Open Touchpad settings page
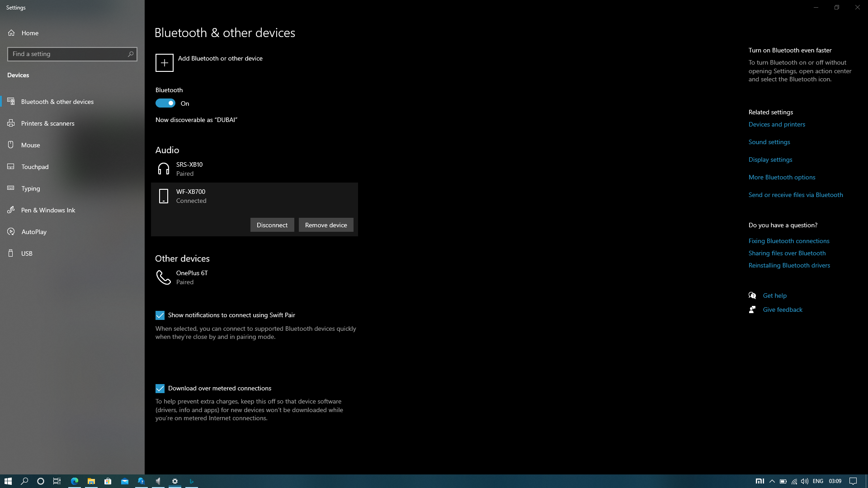868x488 pixels. (72, 167)
